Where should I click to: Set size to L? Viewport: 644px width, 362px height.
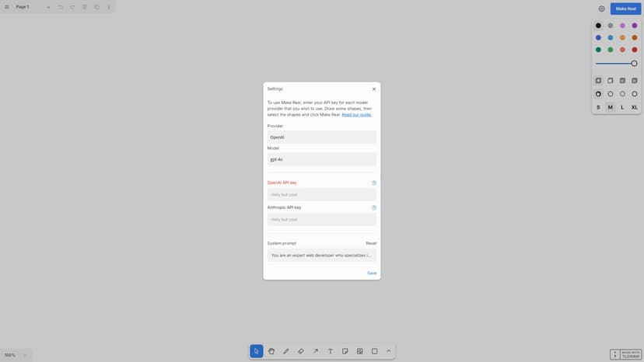[623, 107]
